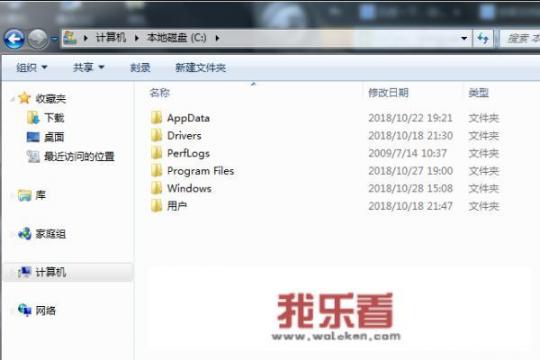Screen dimensions: 540x360
Task: Sort by the 名称 column header
Action: (x=160, y=93)
